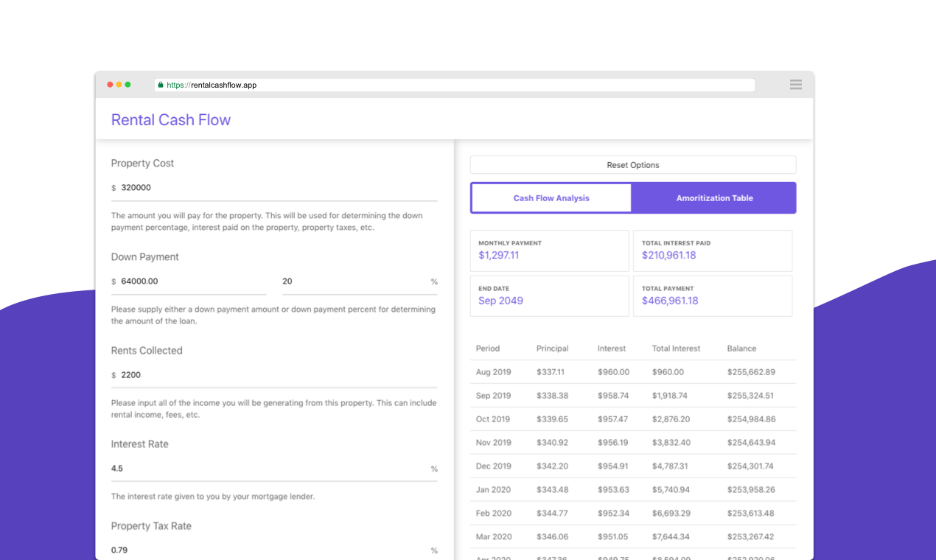Screen dimensions: 936x560
Task: Click the red traffic light window control
Action: click(109, 84)
